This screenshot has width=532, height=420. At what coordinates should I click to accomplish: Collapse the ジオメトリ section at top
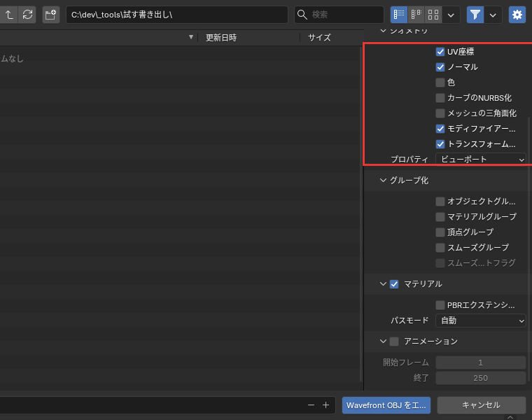tap(383, 31)
